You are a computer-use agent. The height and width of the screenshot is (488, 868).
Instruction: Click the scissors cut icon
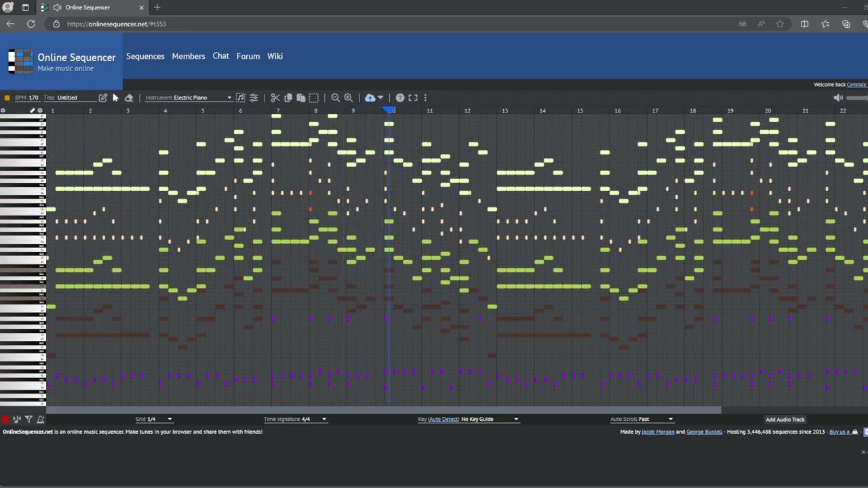pyautogui.click(x=275, y=98)
